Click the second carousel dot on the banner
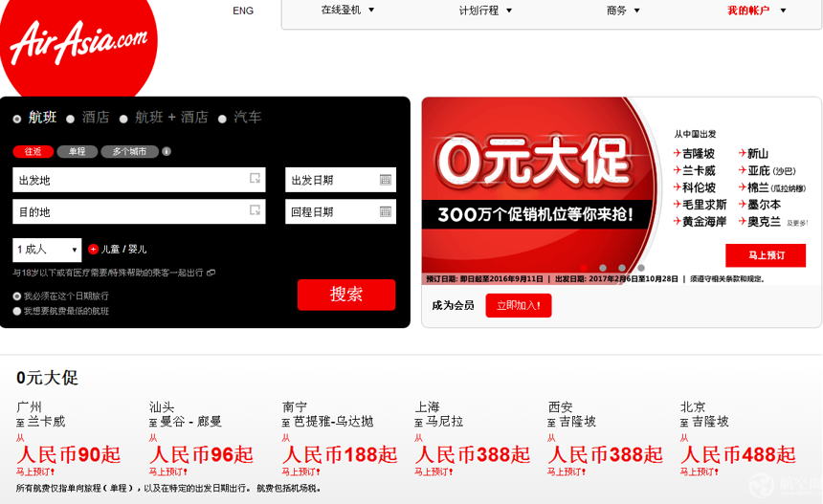This screenshot has height=504, width=823. tap(602, 268)
